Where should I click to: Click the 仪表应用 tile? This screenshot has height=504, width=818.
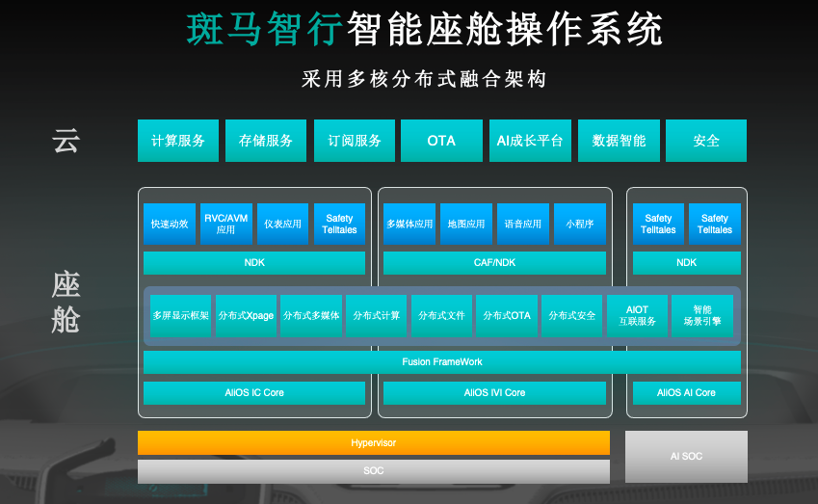tap(282, 224)
